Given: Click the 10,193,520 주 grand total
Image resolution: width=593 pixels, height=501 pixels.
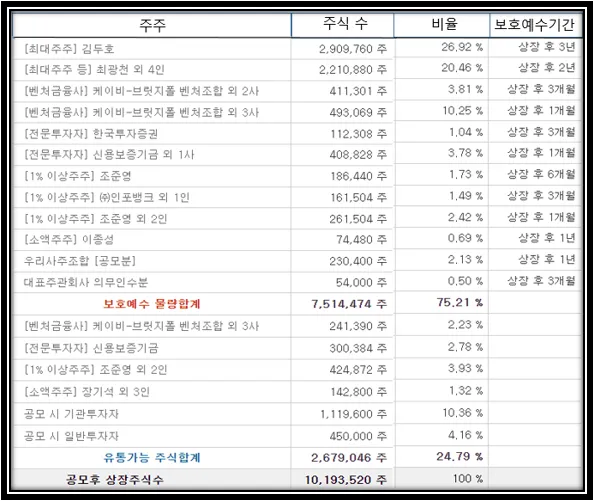Looking at the screenshot, I should [x=346, y=480].
